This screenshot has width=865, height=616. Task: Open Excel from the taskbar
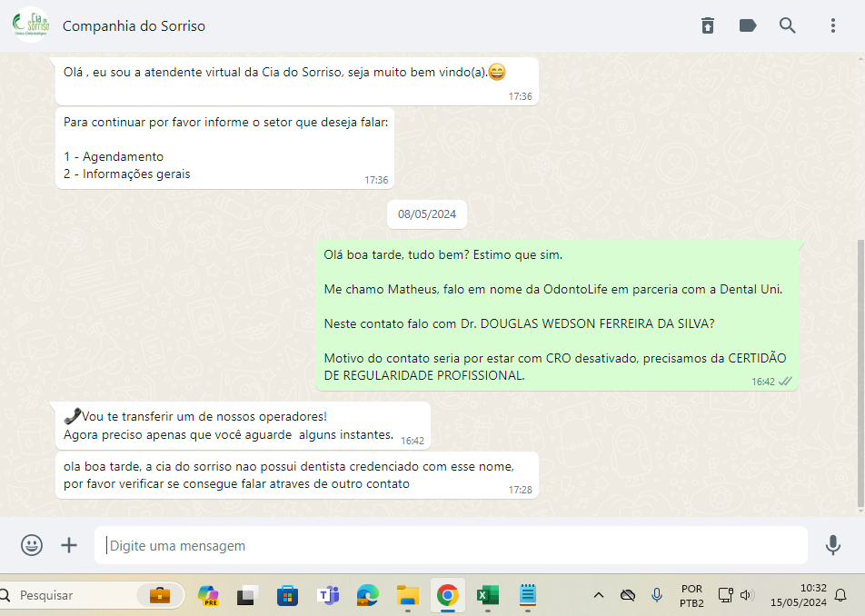pos(488,595)
